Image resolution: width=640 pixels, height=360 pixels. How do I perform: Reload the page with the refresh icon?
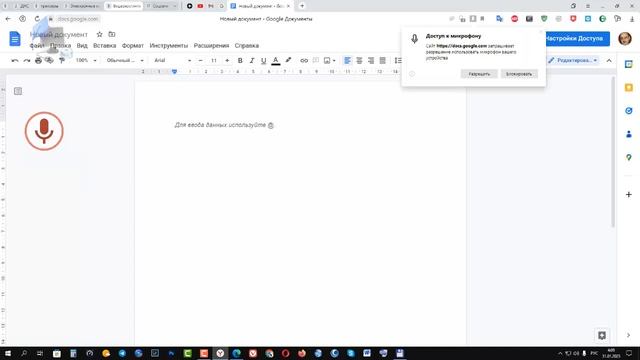(x=37, y=19)
